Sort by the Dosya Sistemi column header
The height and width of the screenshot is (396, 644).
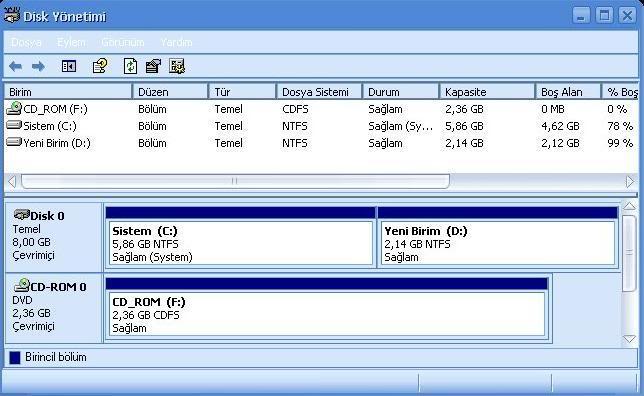320,92
